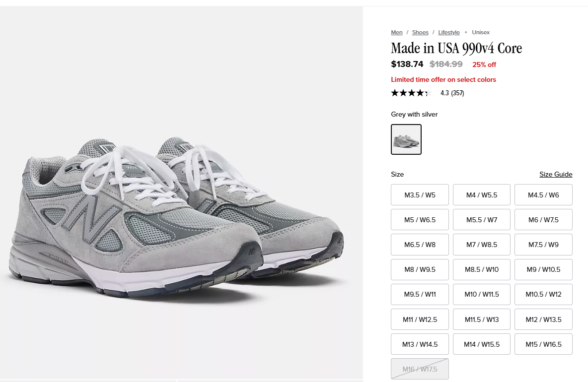The width and height of the screenshot is (588, 382).
Task: Open the 357 reviews count
Action: point(457,93)
